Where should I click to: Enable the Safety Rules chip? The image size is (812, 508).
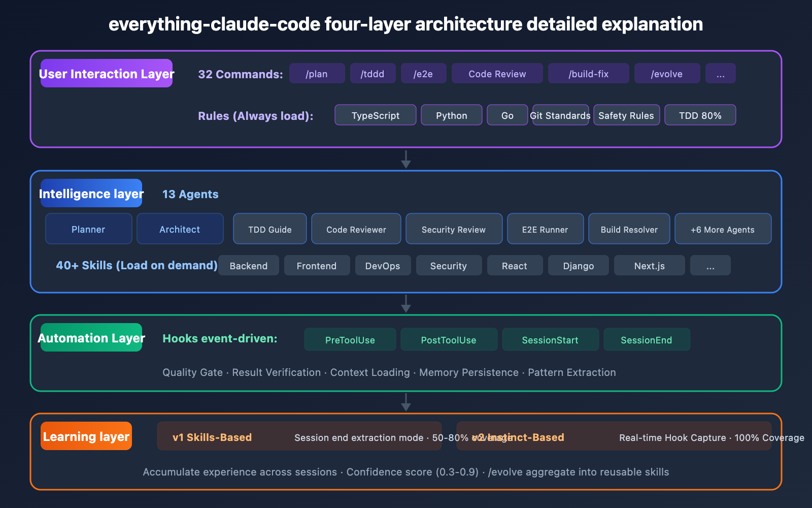point(626,115)
